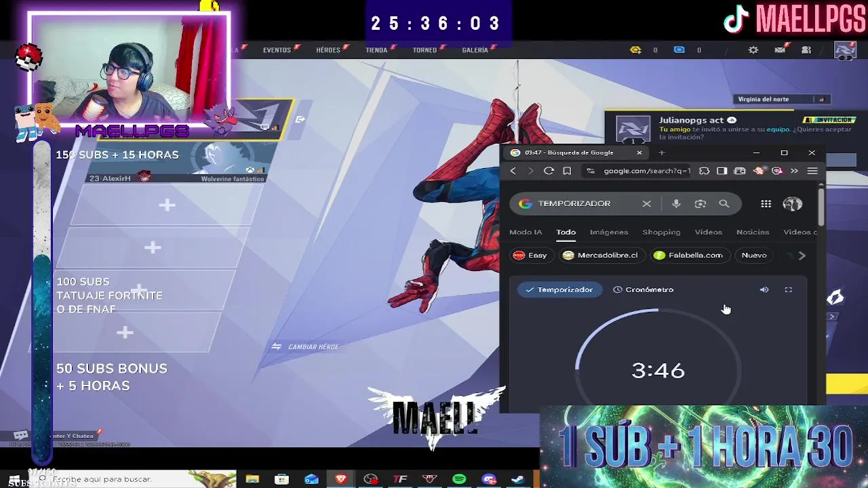Screen dimensions: 868x488
Task: Open TORNEO game menu
Action: [x=425, y=49]
